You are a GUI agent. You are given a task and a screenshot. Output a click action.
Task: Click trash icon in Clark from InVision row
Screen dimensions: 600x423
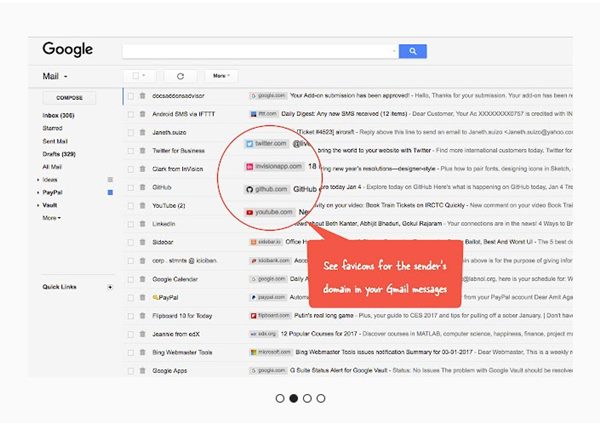tap(142, 169)
